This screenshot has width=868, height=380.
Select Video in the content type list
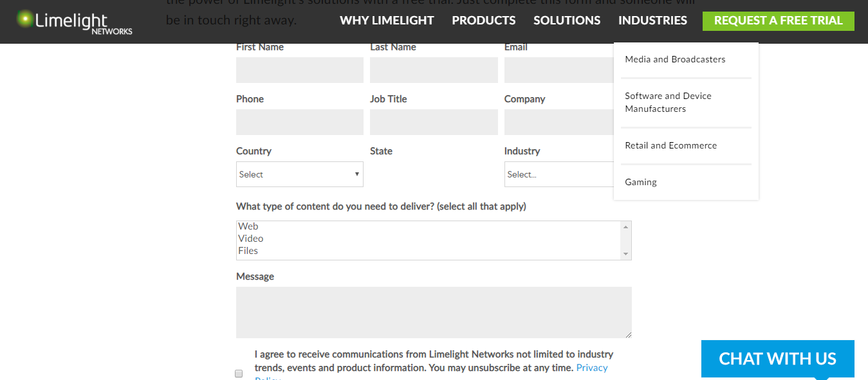click(251, 239)
